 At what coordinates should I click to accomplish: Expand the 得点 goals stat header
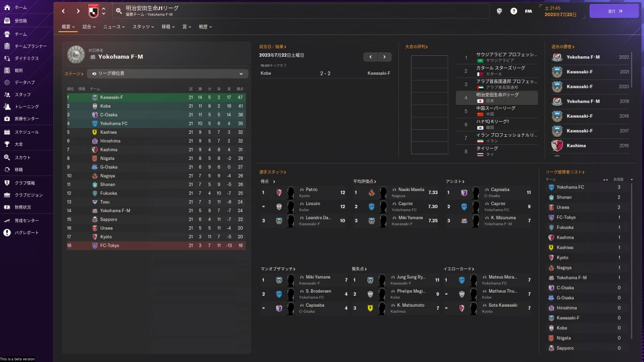[268, 182]
